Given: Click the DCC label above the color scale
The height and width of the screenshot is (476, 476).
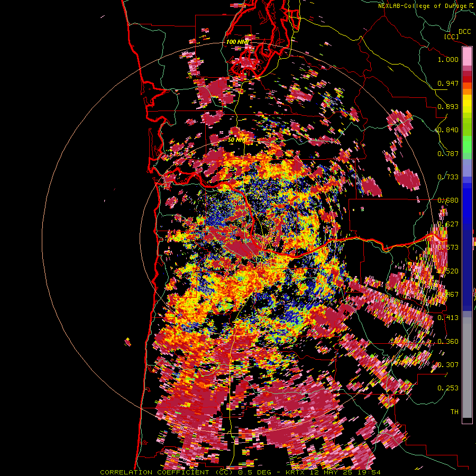Looking at the screenshot, I should tap(464, 32).
